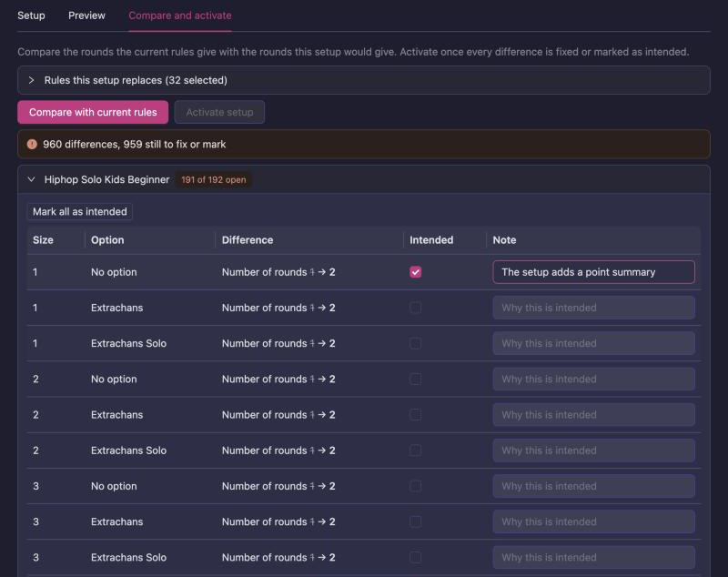Mark size 3 No option as intended

click(416, 487)
